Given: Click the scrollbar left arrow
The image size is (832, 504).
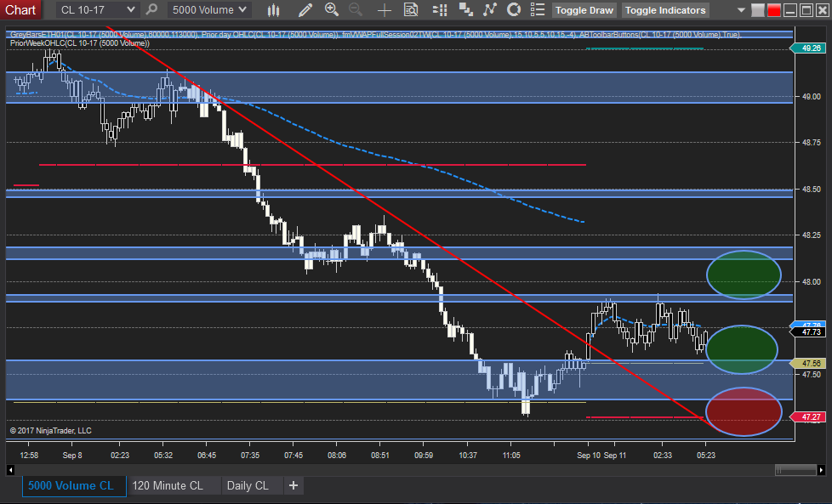Looking at the screenshot, I should (x=10, y=469).
